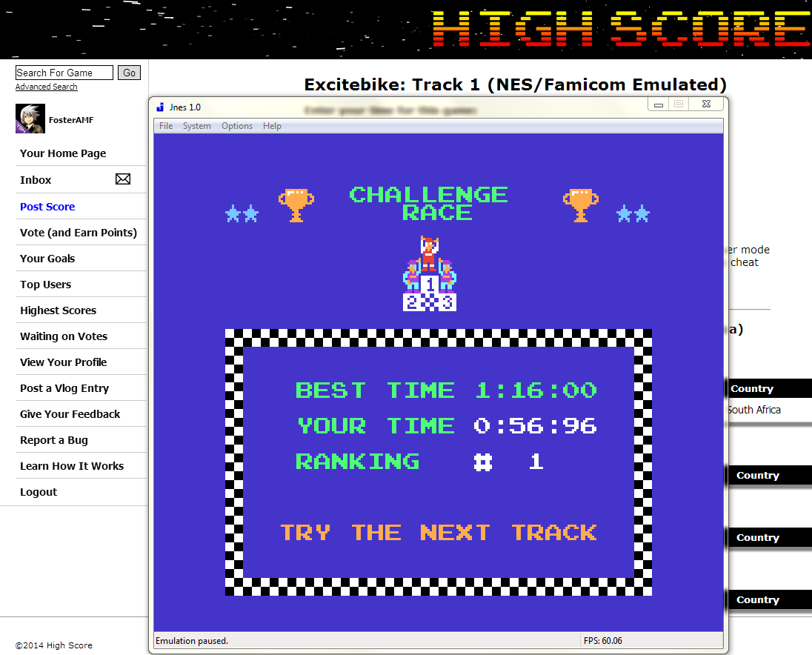Focus the Search For Game field

[64, 73]
